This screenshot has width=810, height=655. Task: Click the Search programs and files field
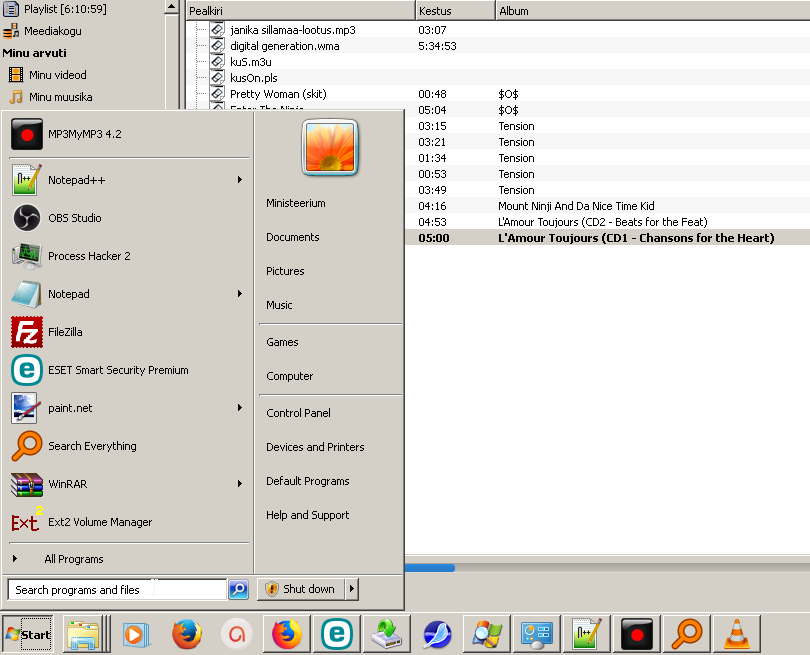[117, 589]
